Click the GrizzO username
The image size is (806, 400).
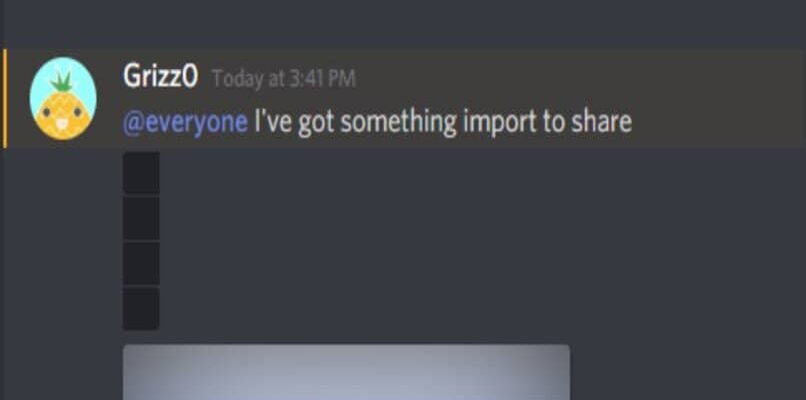coord(160,77)
